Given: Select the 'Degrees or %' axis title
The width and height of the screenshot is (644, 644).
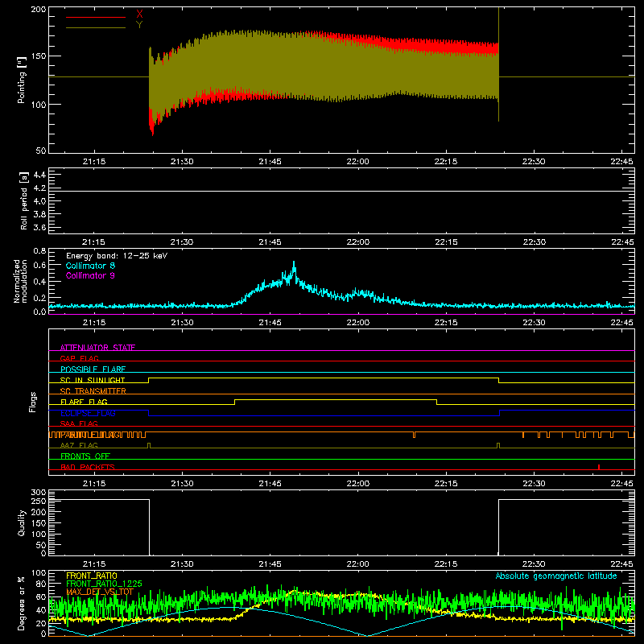Looking at the screenshot, I should tap(22, 603).
